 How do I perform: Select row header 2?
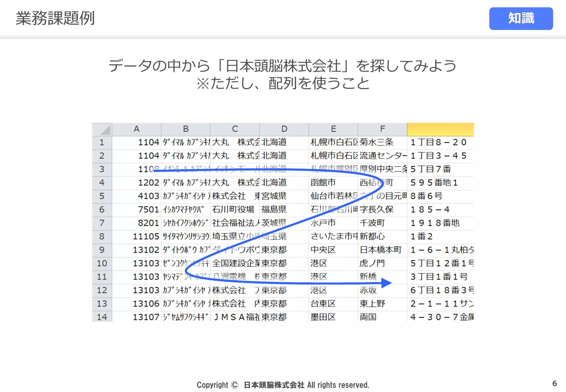[102, 156]
